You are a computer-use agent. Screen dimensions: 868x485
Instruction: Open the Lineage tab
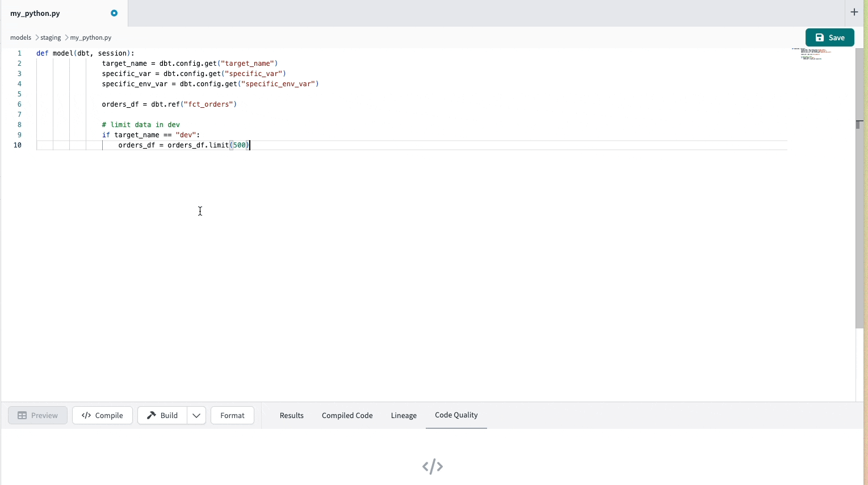(x=403, y=415)
